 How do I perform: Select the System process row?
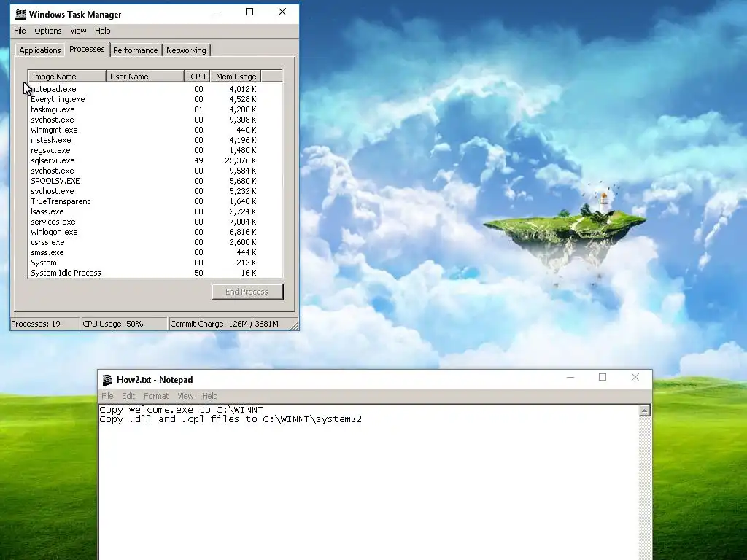coord(155,262)
